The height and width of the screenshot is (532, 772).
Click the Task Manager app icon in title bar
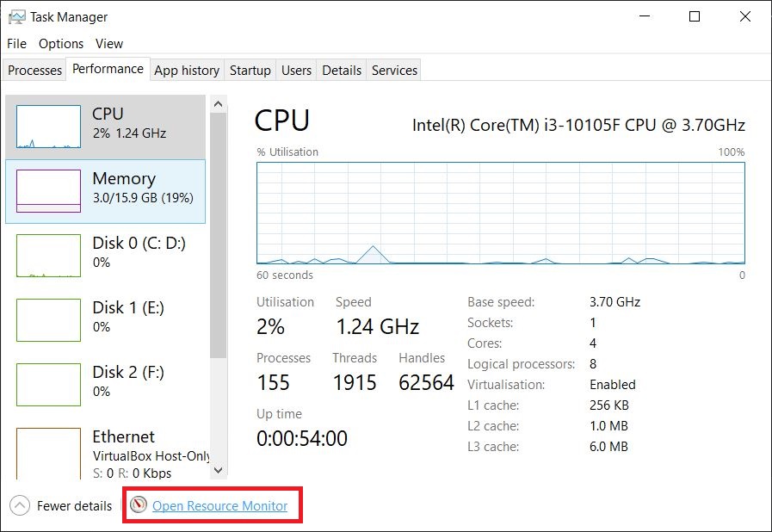pos(15,16)
